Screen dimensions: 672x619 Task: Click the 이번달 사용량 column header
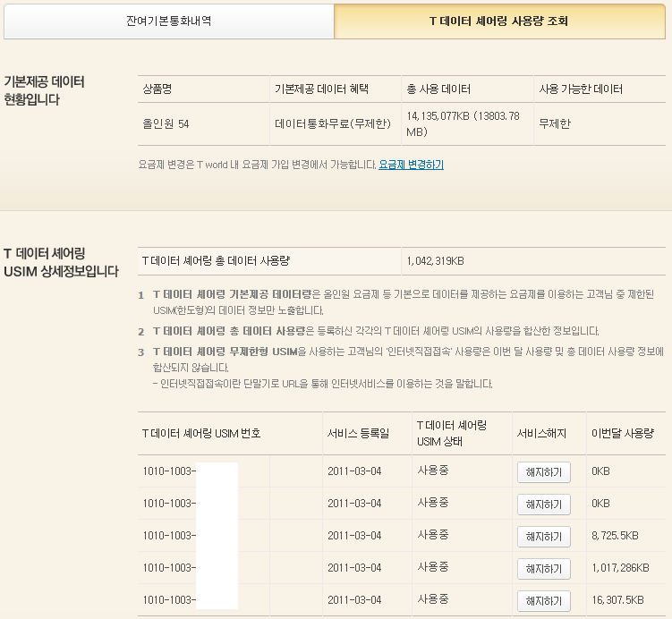pyautogui.click(x=626, y=434)
